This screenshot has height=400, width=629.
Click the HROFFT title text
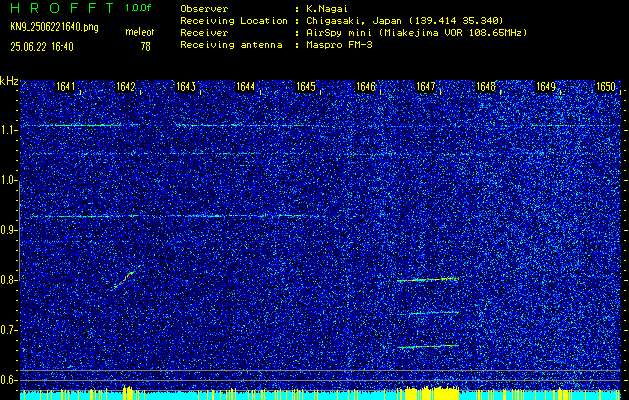click(62, 8)
